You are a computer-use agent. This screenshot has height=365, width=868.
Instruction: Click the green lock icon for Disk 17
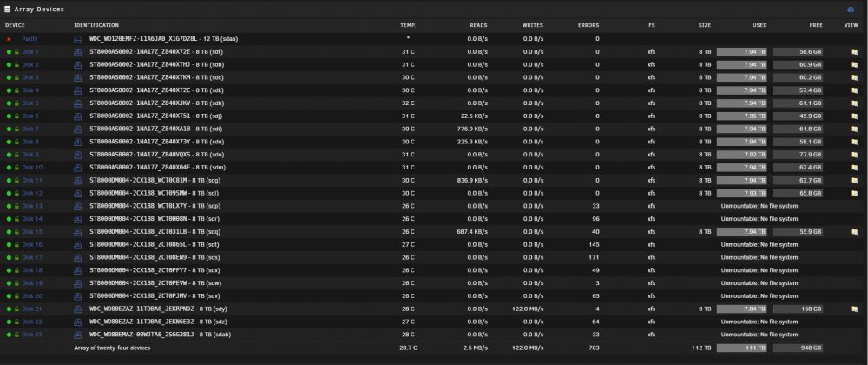coord(16,257)
